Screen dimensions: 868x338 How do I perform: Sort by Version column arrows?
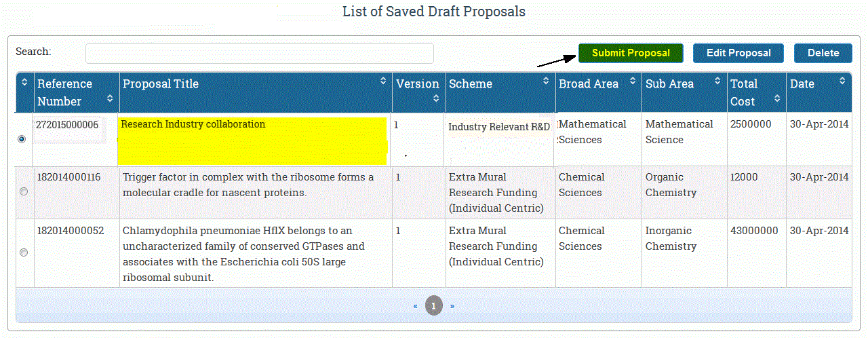pos(435,99)
